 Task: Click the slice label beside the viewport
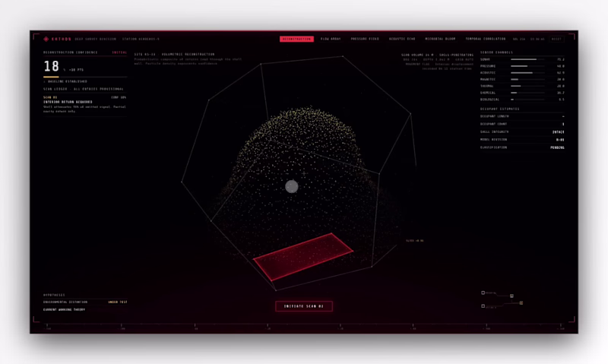click(414, 241)
